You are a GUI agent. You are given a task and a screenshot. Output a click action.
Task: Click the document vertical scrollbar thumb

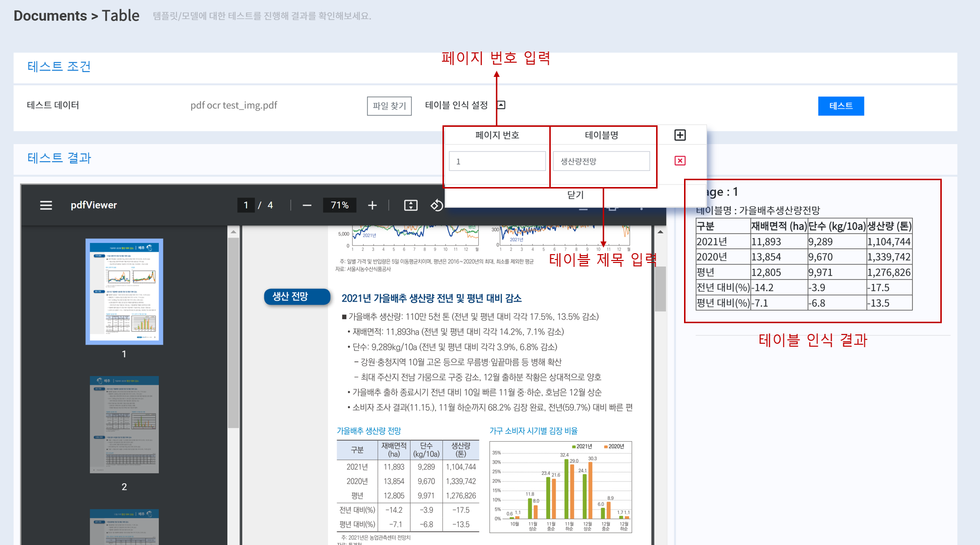click(x=661, y=289)
